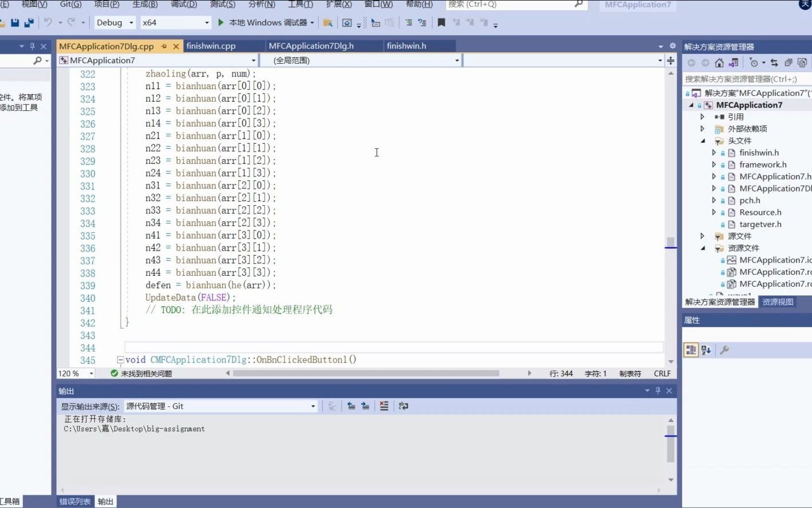
Task: Click the 制表符 indentation indicator
Action: point(630,374)
